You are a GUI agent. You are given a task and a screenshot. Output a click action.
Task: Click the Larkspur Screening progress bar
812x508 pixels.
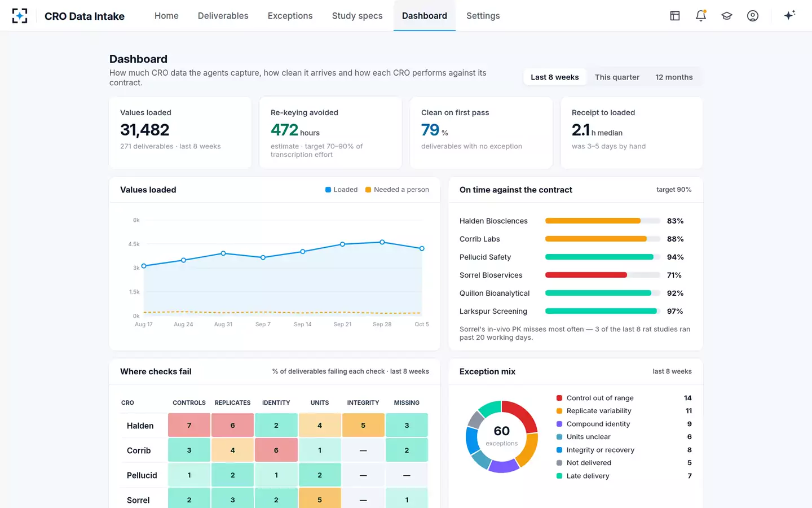click(603, 311)
